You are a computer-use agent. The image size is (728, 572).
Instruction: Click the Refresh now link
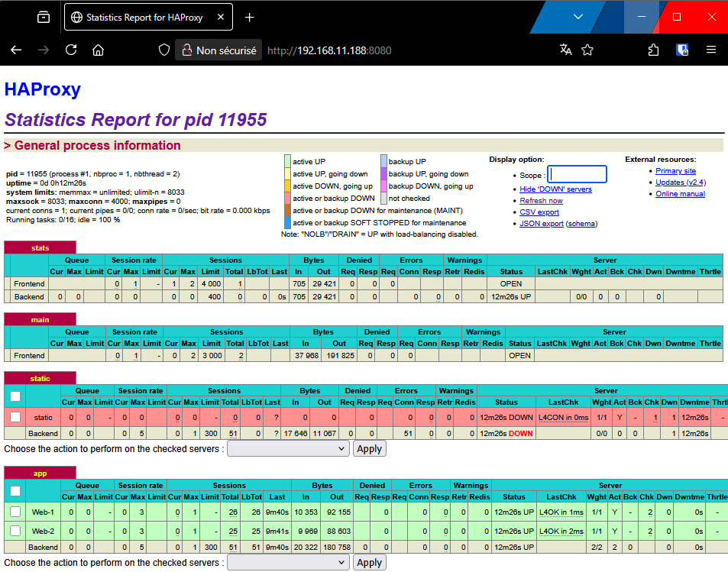(541, 201)
